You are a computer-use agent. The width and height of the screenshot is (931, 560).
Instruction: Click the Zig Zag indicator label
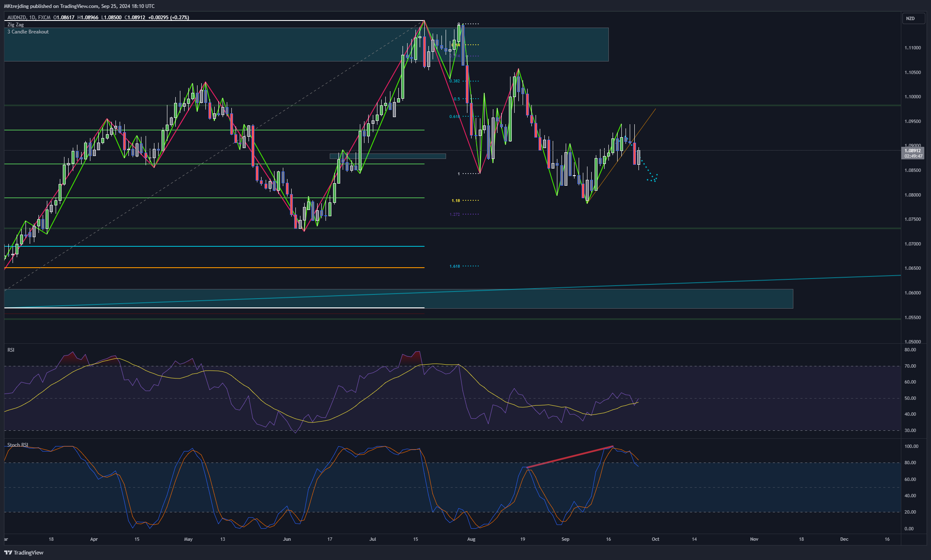[15, 25]
